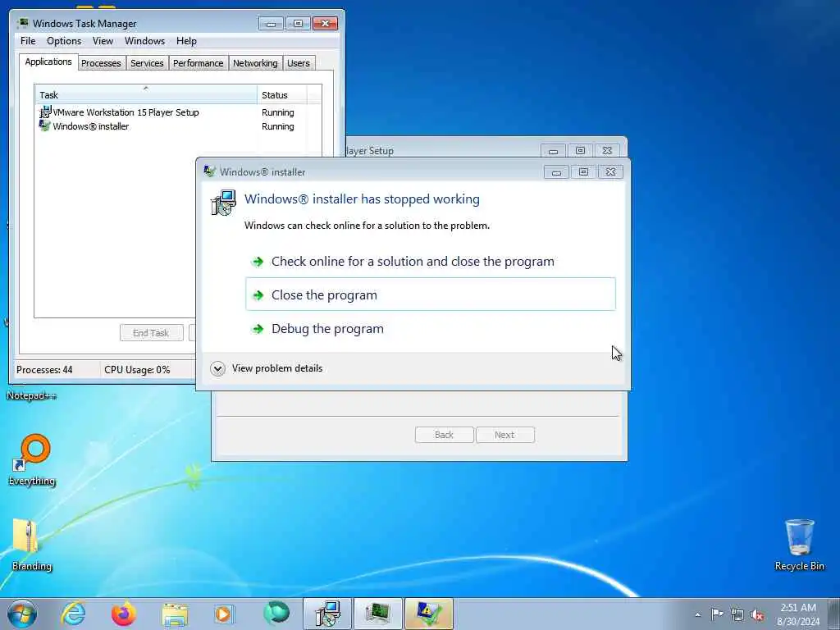Minimize the Windows Task Manager window
Image resolution: width=840 pixels, height=630 pixels.
coord(271,24)
